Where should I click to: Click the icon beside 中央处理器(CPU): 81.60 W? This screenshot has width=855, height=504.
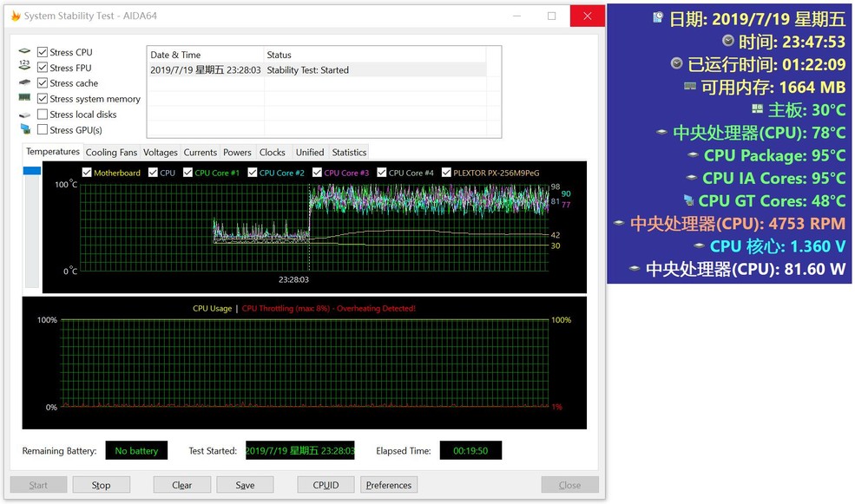tap(635, 269)
